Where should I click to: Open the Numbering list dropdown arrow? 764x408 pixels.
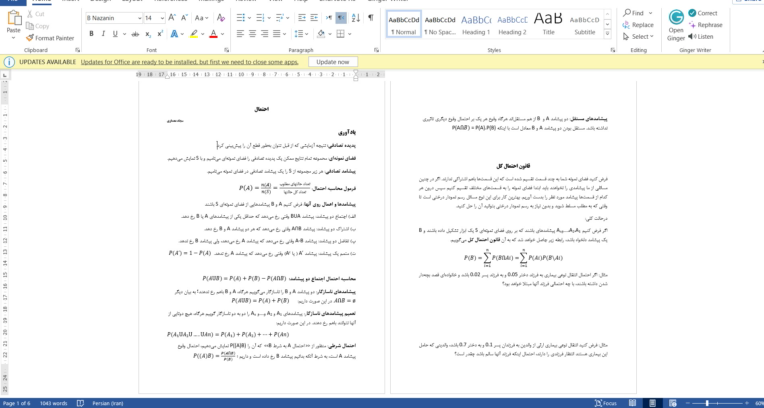click(269, 18)
